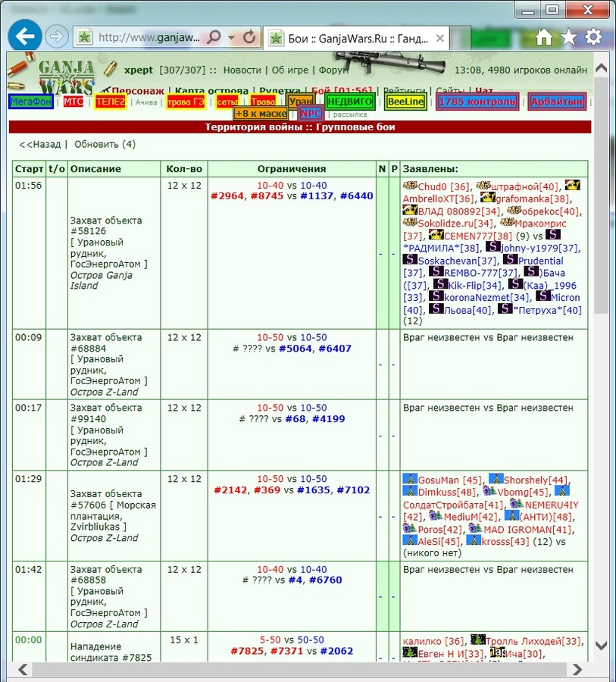Open syndicate #6760 link
The width and height of the screenshot is (616, 682).
[x=325, y=580]
